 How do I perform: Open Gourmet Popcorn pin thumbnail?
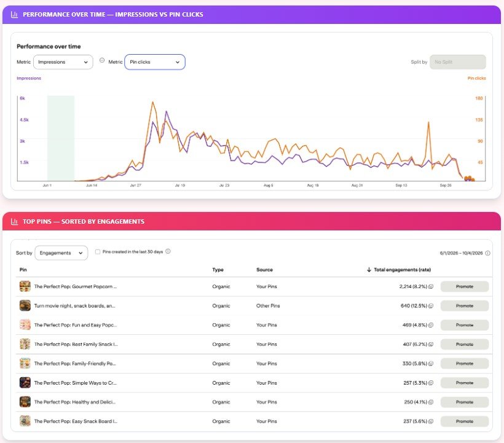[25, 286]
